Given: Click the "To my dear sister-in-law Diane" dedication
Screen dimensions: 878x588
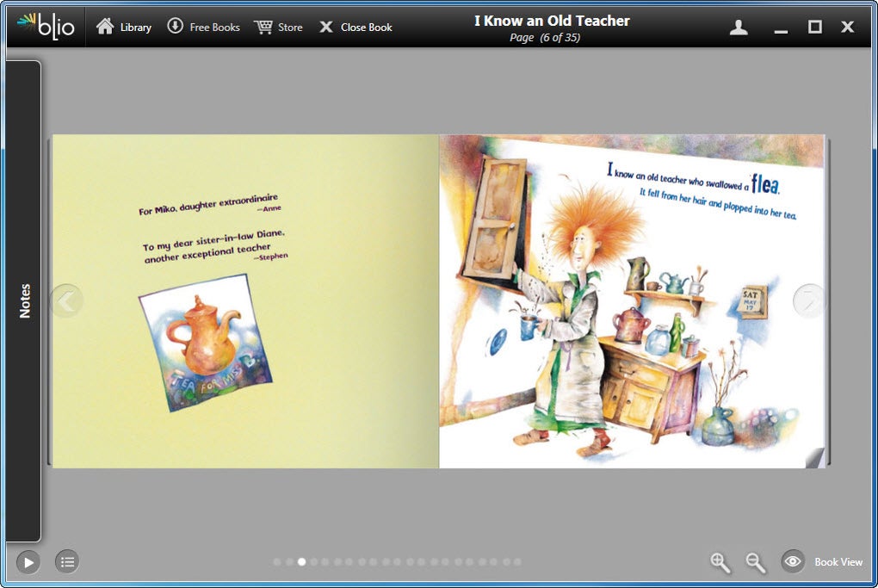Looking at the screenshot, I should click(x=213, y=245).
